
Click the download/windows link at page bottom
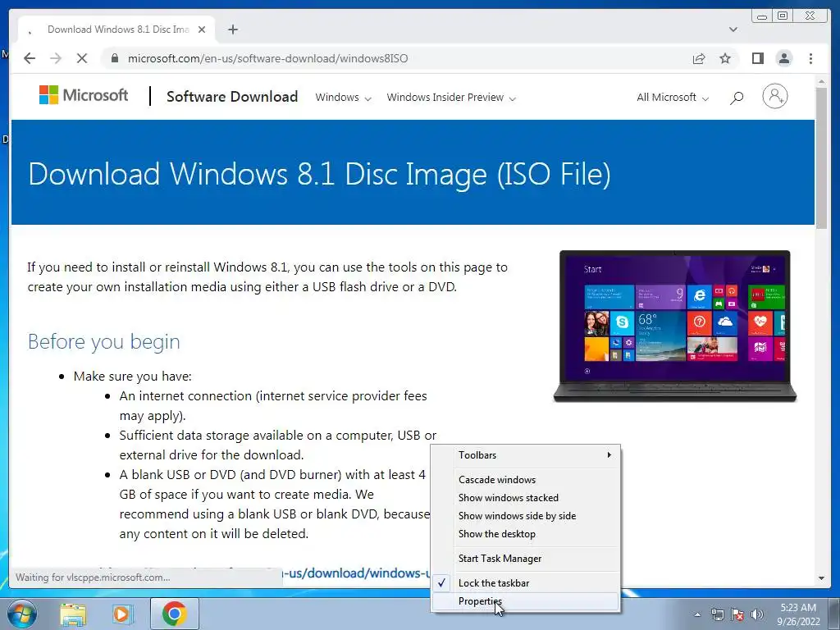356,573
